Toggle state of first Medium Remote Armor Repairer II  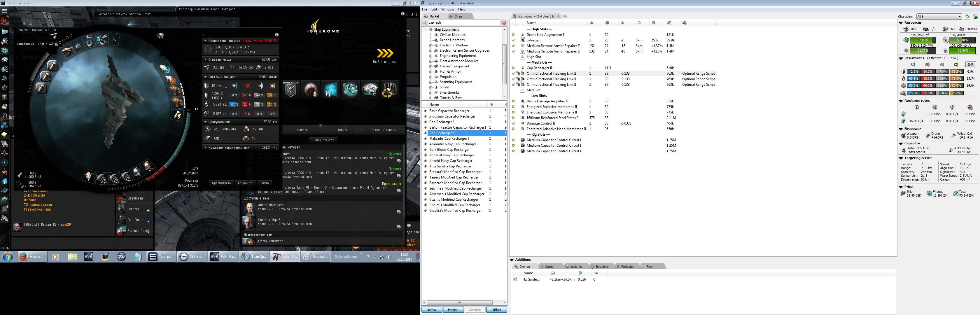(x=513, y=46)
